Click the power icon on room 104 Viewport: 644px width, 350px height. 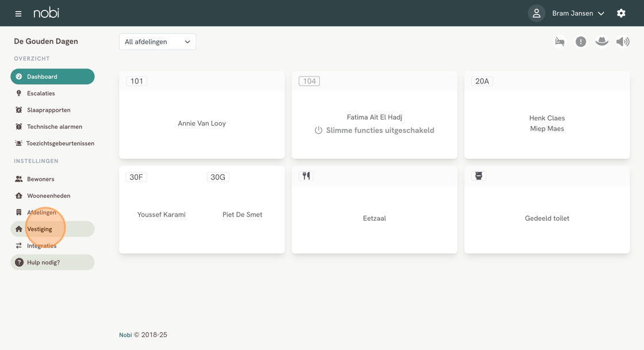pos(319,131)
